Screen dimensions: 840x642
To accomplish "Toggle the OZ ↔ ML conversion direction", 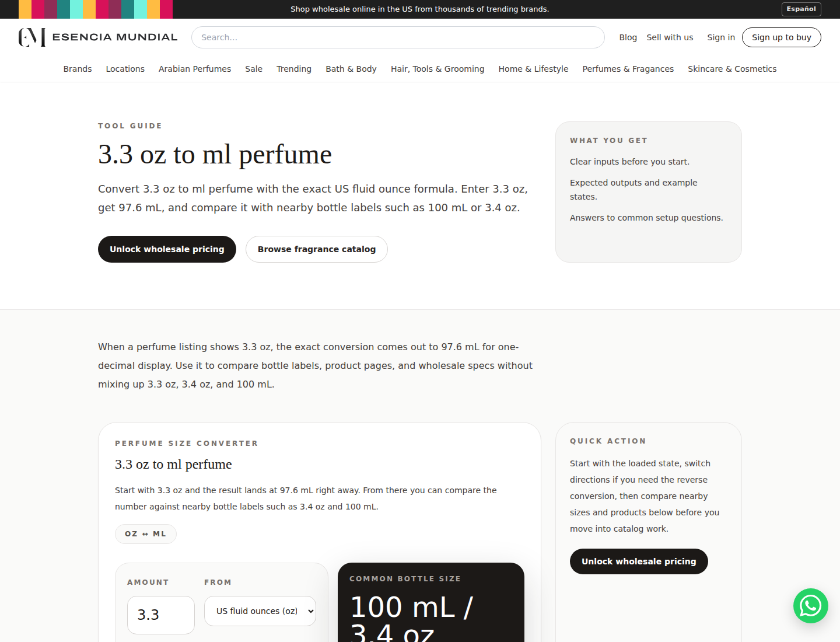I will click(145, 533).
